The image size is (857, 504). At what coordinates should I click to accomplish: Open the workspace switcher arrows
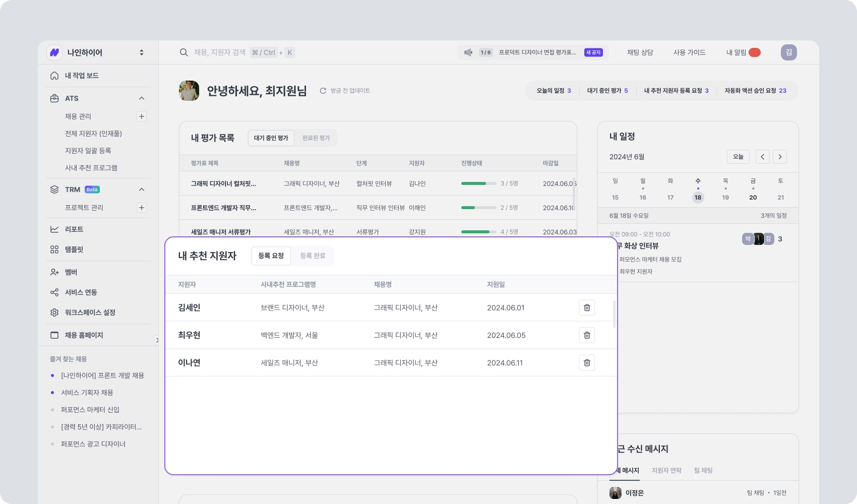click(142, 52)
